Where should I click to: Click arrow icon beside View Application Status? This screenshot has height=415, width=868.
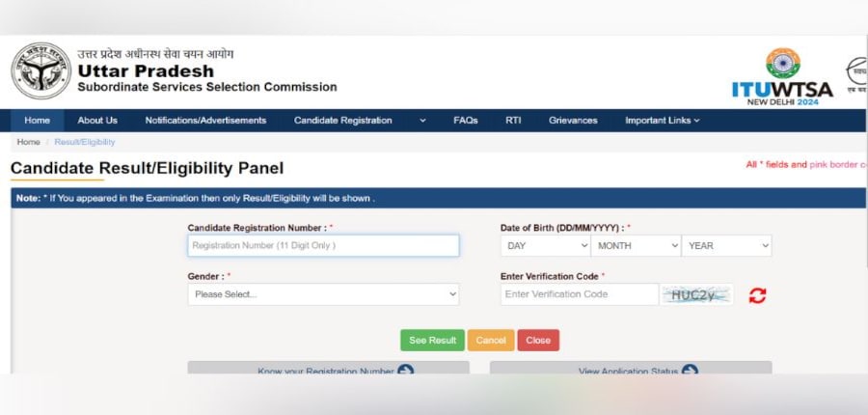(690, 371)
